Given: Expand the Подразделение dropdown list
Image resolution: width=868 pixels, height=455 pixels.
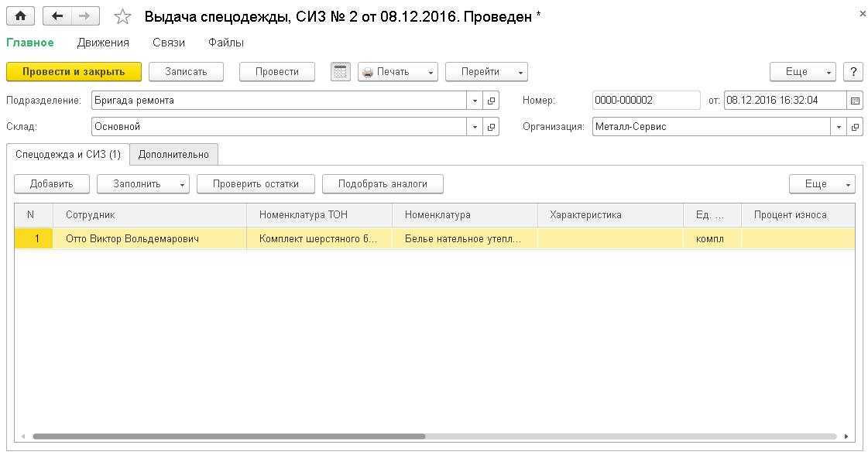Looking at the screenshot, I should pyautogui.click(x=475, y=101).
